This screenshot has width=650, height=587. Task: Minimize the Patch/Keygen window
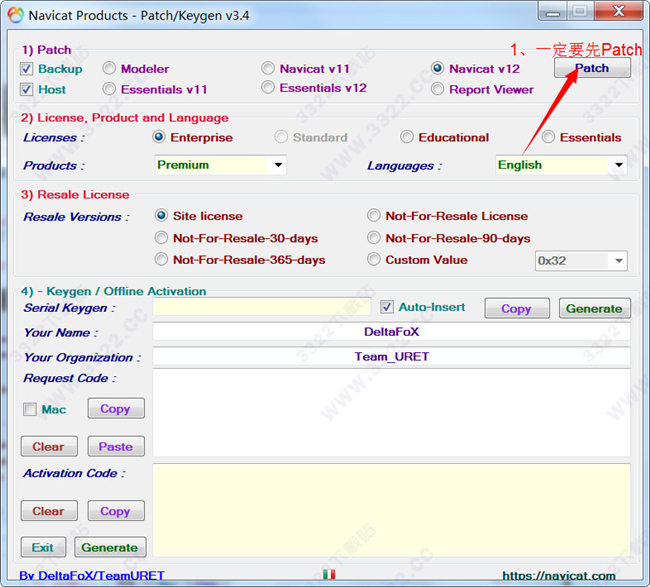553,11
